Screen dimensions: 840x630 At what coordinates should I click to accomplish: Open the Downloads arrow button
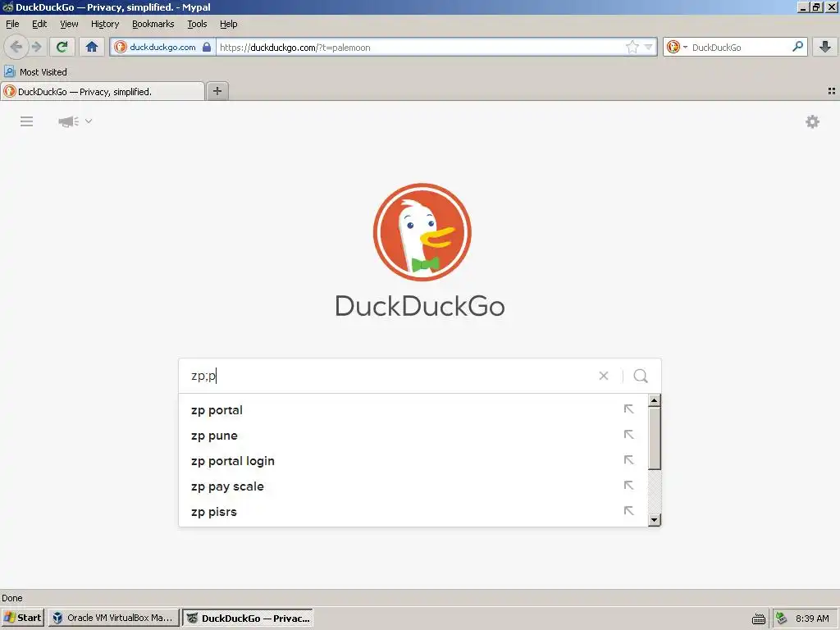click(825, 47)
